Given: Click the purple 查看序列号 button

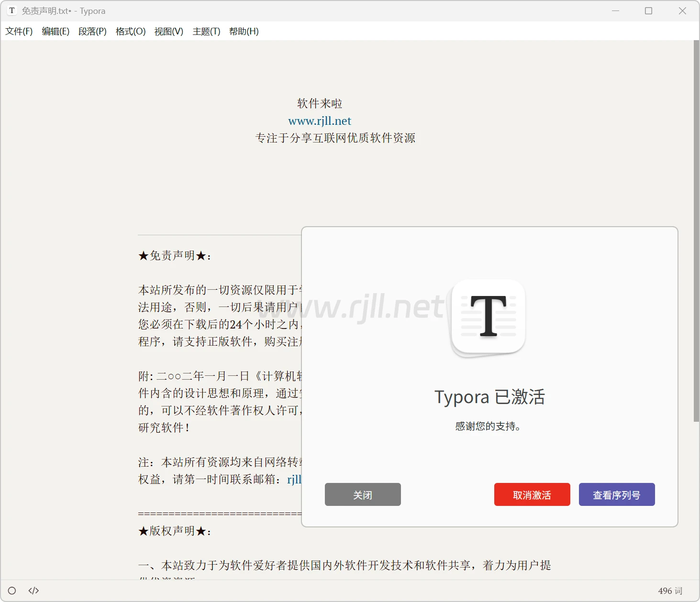Looking at the screenshot, I should tap(616, 494).
